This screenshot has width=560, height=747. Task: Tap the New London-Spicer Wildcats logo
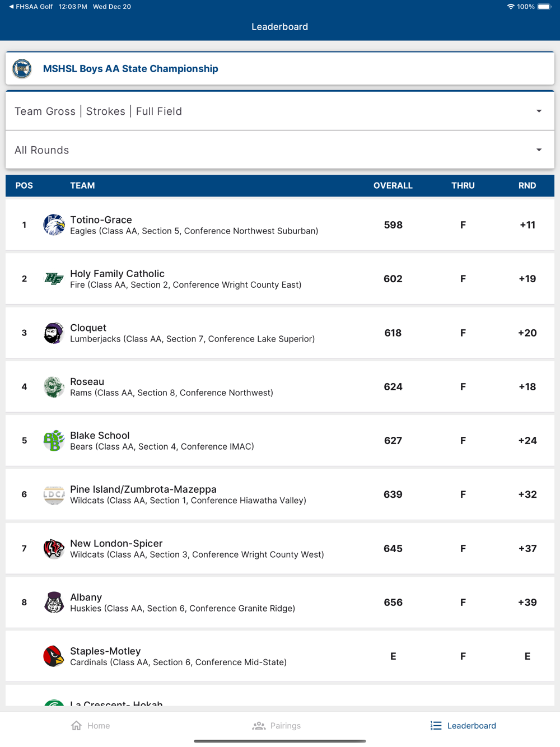(x=54, y=549)
